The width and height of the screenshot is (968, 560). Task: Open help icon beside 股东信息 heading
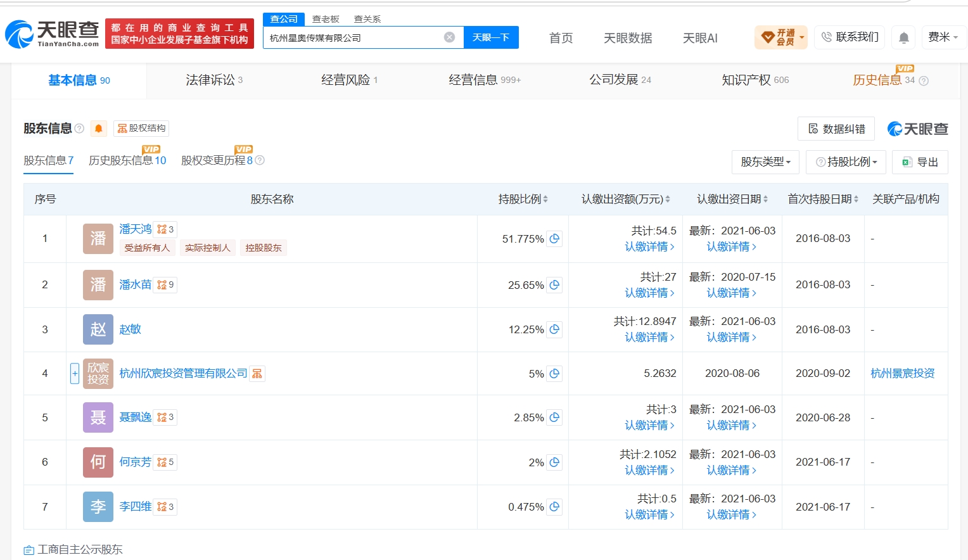pos(79,129)
